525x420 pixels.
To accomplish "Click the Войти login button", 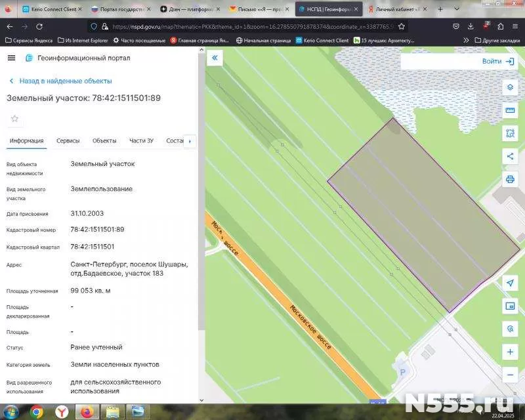I will point(499,61).
